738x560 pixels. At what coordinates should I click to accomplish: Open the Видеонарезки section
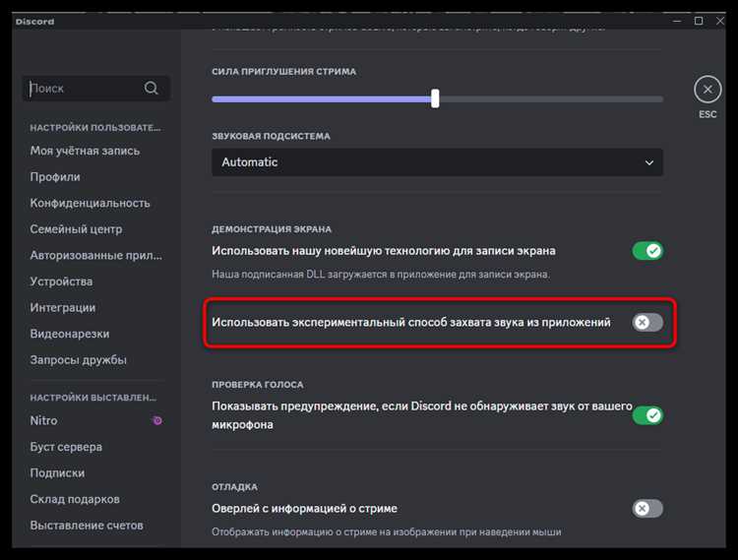point(70,334)
